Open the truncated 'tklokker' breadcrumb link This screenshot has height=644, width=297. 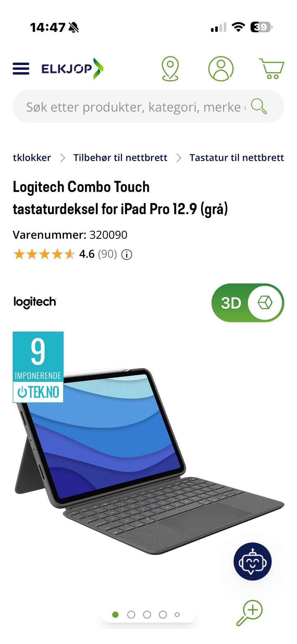32,158
